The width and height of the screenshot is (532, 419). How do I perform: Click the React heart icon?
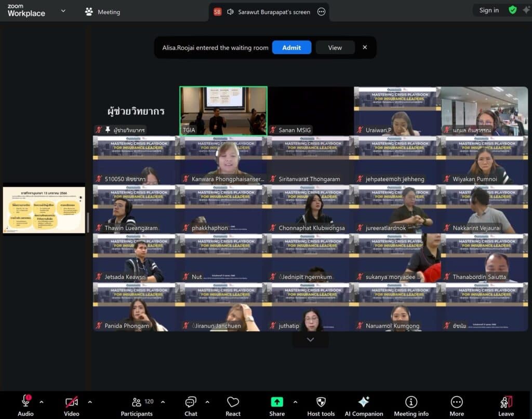233,402
